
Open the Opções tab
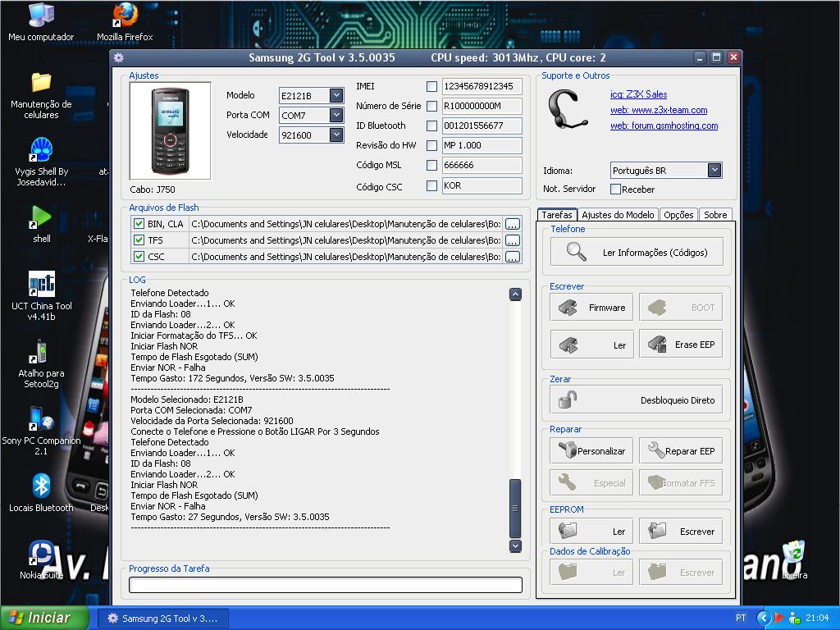(678, 215)
